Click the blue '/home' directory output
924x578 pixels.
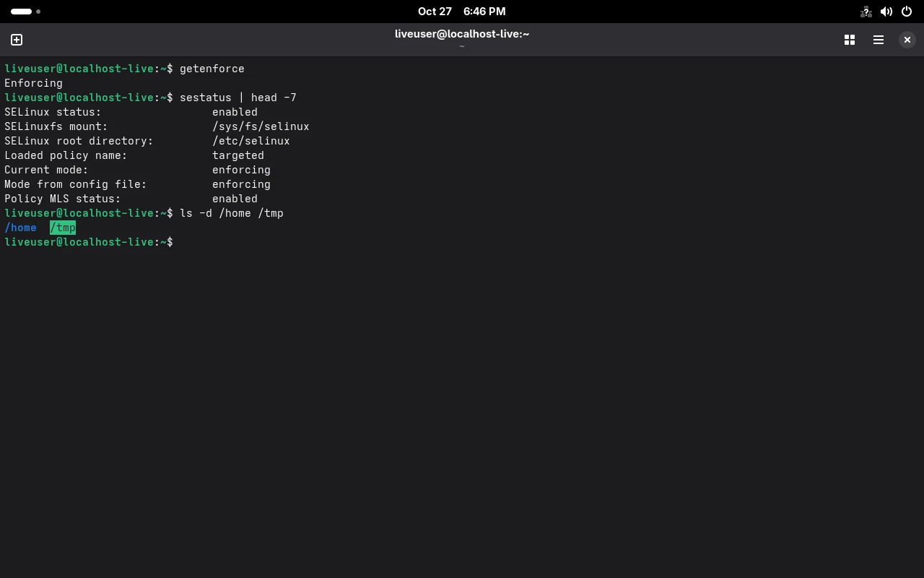coord(20,228)
